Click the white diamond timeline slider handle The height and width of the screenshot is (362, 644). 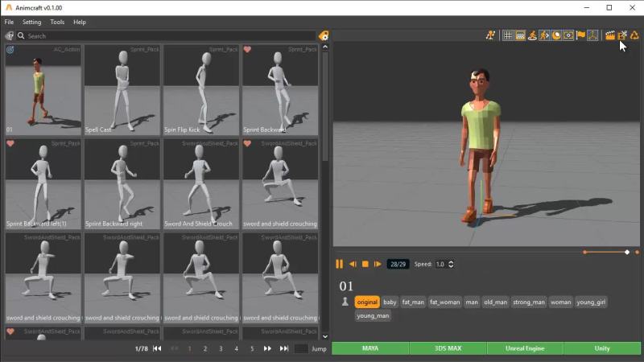coord(627,252)
